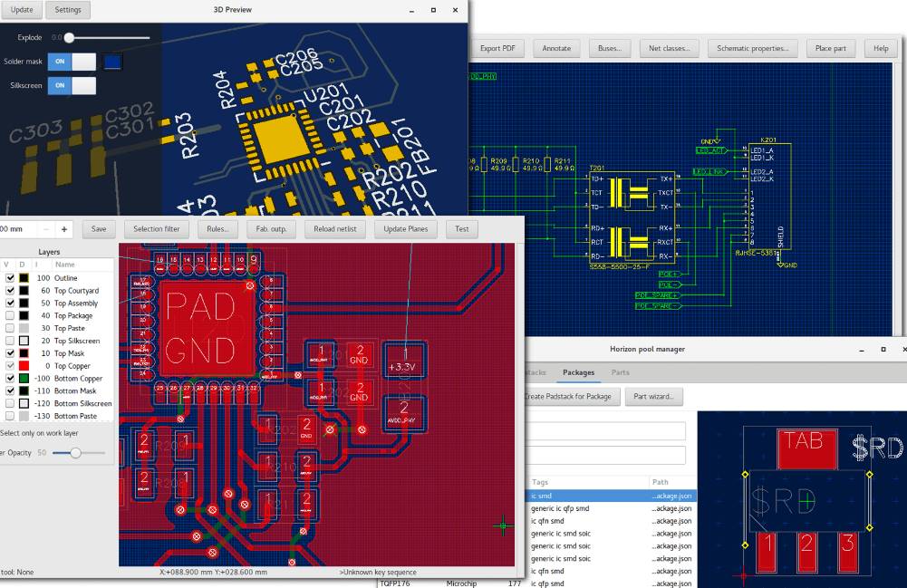Image resolution: width=907 pixels, height=588 pixels.
Task: Close the 3D Preview window
Action: (x=455, y=10)
